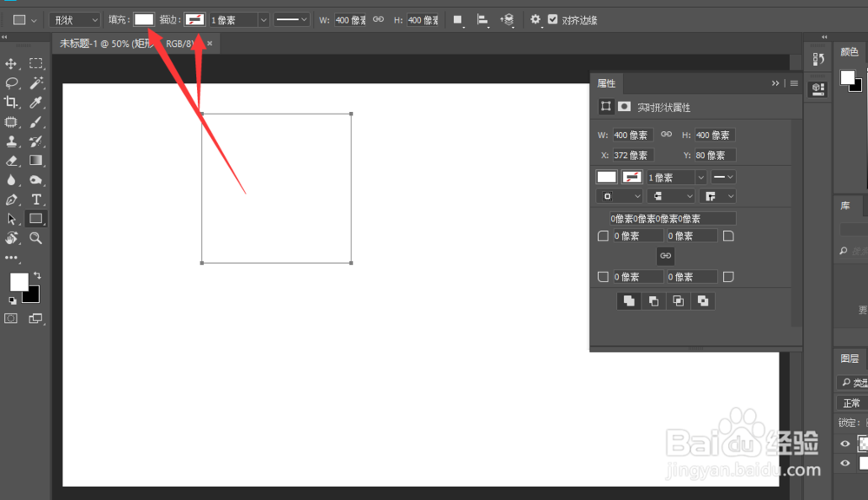Select the Brush tool
Viewport: 868px width, 500px height.
(x=36, y=122)
